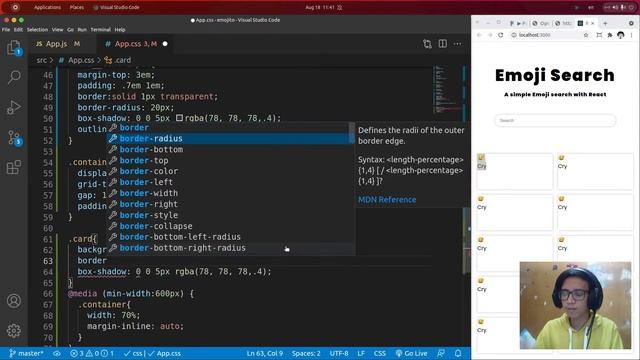640x360 pixels.
Task: Click Open Changes icon in editor toolbar
Action: pyautogui.click(x=427, y=44)
